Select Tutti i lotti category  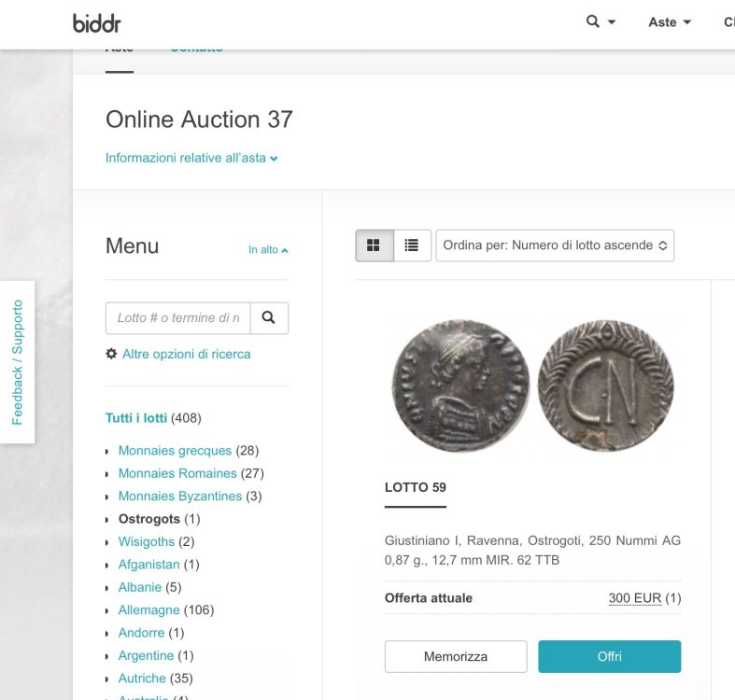click(x=136, y=418)
